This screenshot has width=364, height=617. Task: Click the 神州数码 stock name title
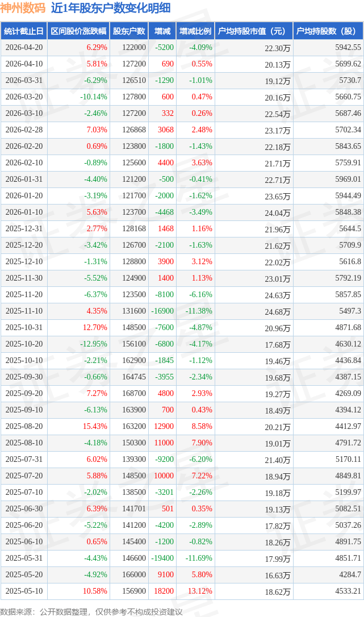tap(23, 8)
